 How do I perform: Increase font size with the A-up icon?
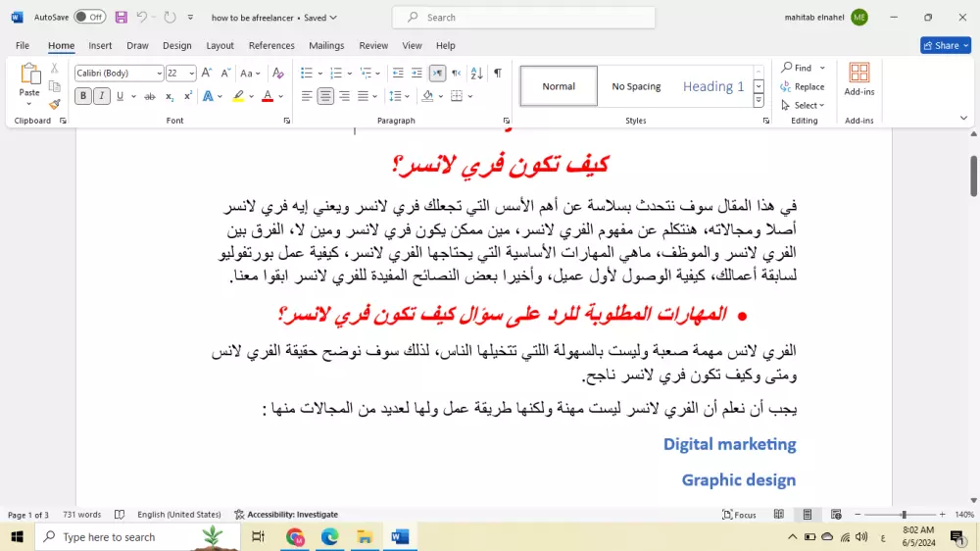(207, 74)
